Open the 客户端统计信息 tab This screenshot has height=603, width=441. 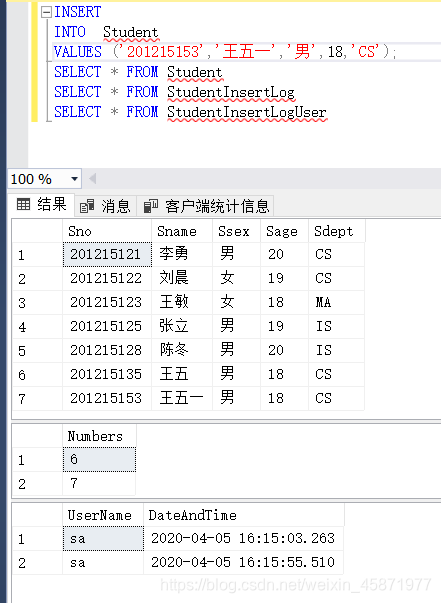point(205,206)
